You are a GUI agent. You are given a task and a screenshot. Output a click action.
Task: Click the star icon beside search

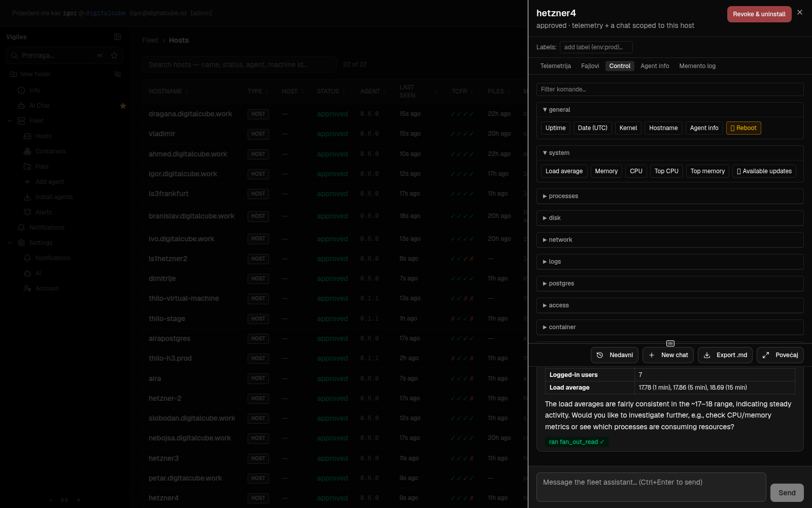coord(114,55)
